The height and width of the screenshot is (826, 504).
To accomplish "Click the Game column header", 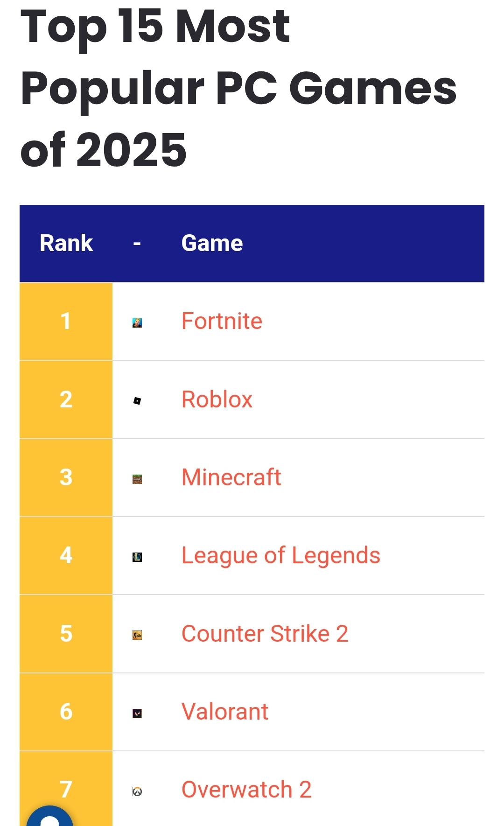I will tap(212, 243).
